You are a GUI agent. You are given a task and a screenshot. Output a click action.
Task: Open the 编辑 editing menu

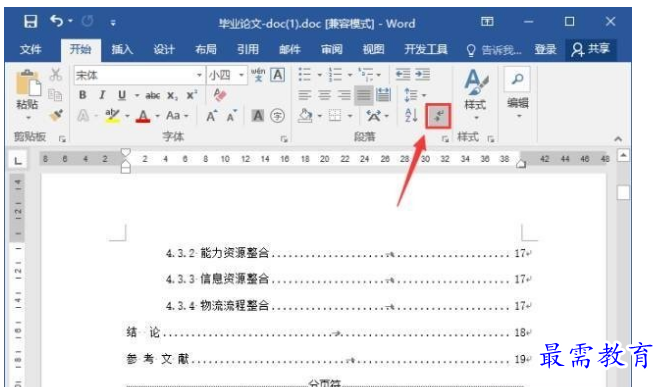click(518, 93)
